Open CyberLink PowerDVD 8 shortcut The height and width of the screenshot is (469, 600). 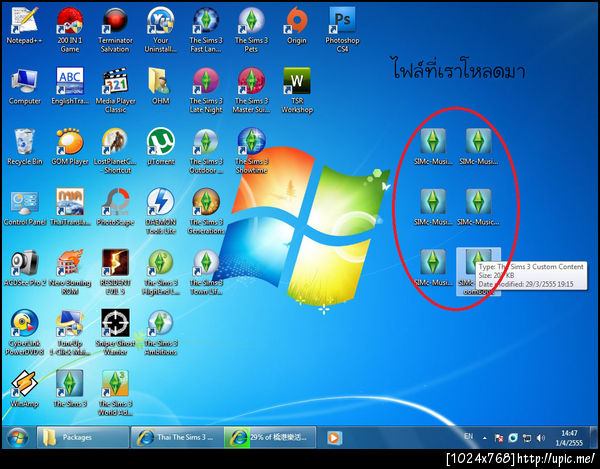coord(24,333)
